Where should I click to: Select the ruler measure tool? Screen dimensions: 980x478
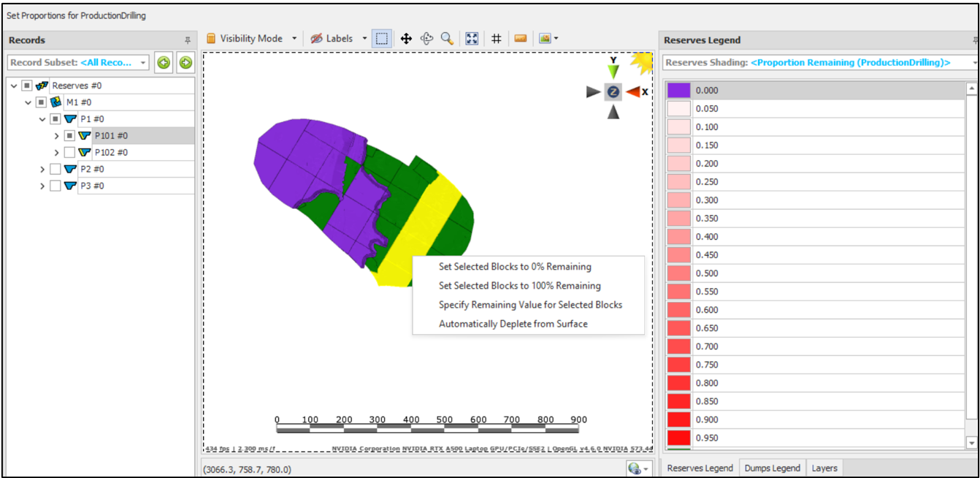coord(521,39)
